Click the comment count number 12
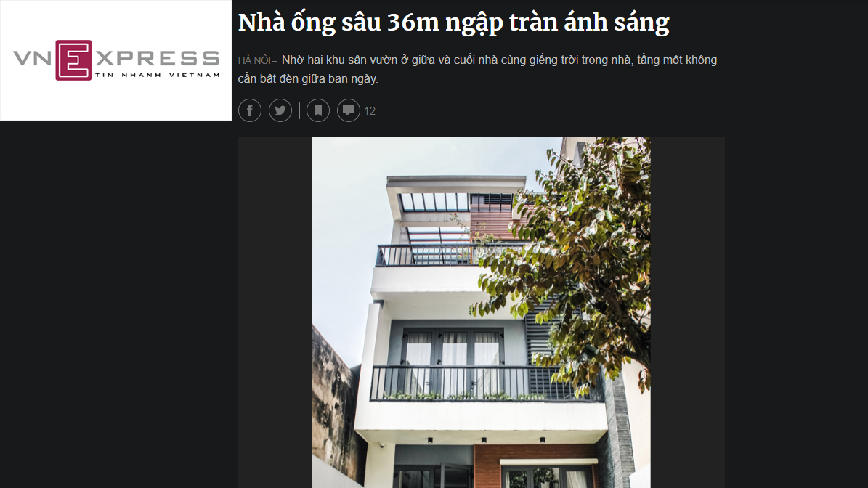This screenshot has width=868, height=488. pos(370,111)
